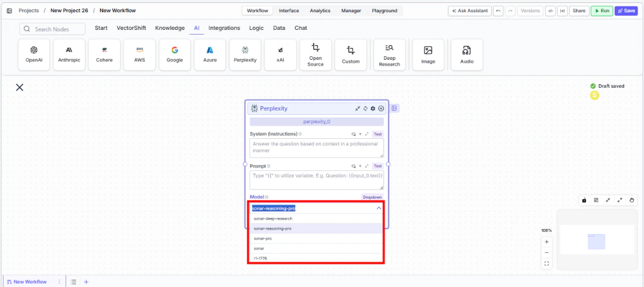Viewport: 644px width, 287px height.
Task: Open the code view button
Action: [550, 11]
